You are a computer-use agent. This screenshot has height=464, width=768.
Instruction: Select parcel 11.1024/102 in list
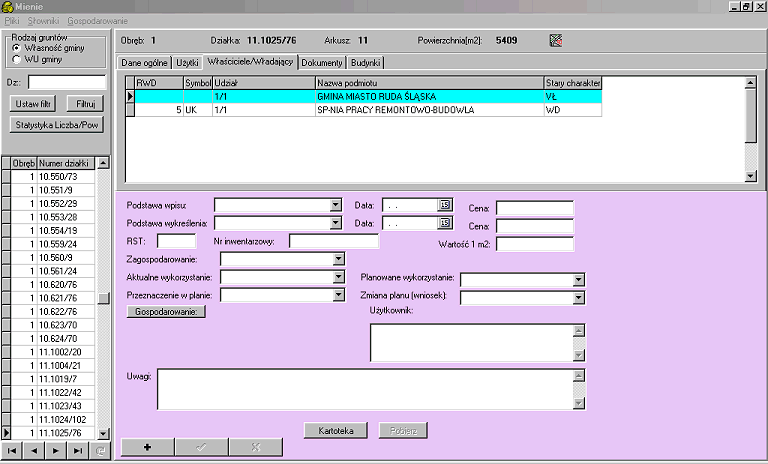52,419
